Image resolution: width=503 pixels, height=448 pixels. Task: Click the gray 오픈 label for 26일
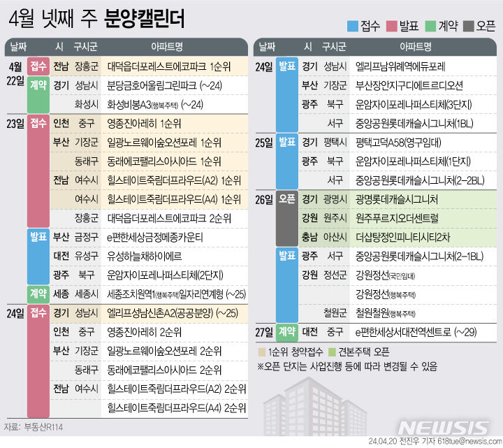286,198
